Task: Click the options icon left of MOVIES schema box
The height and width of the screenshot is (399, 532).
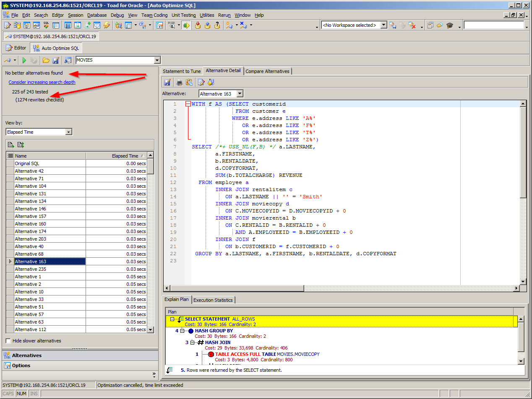Action: coord(68,60)
